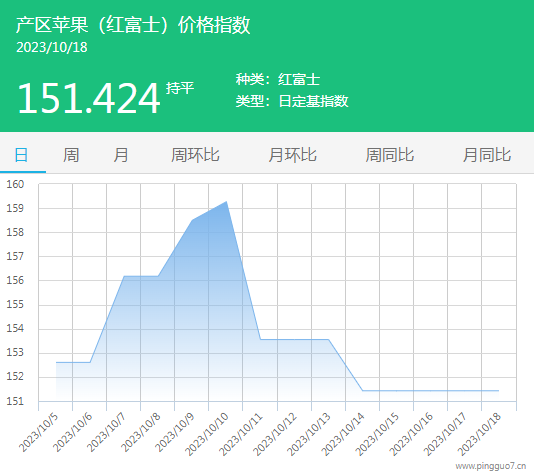
Task: Open the 月同比 tab
Action: 487,155
